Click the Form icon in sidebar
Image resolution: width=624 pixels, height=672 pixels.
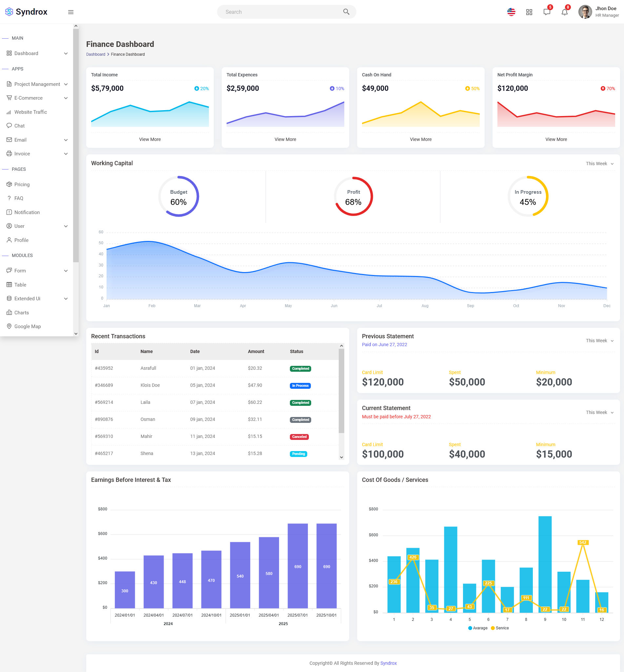click(x=9, y=271)
